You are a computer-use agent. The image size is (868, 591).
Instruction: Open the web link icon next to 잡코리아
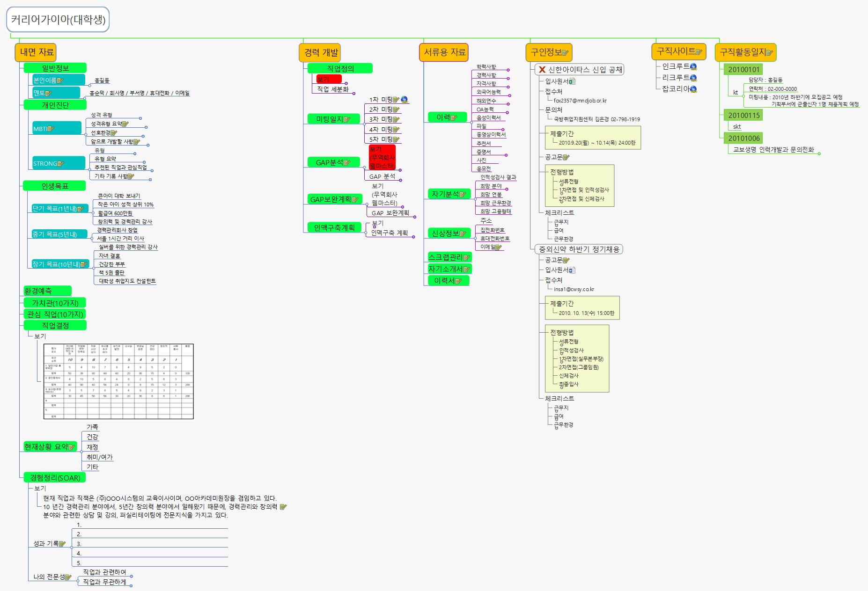click(693, 89)
